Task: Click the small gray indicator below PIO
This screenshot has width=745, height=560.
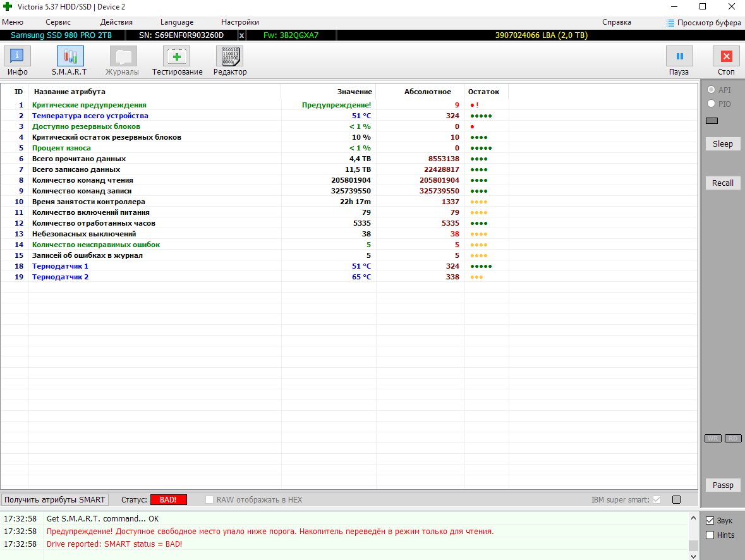Action: pyautogui.click(x=712, y=121)
